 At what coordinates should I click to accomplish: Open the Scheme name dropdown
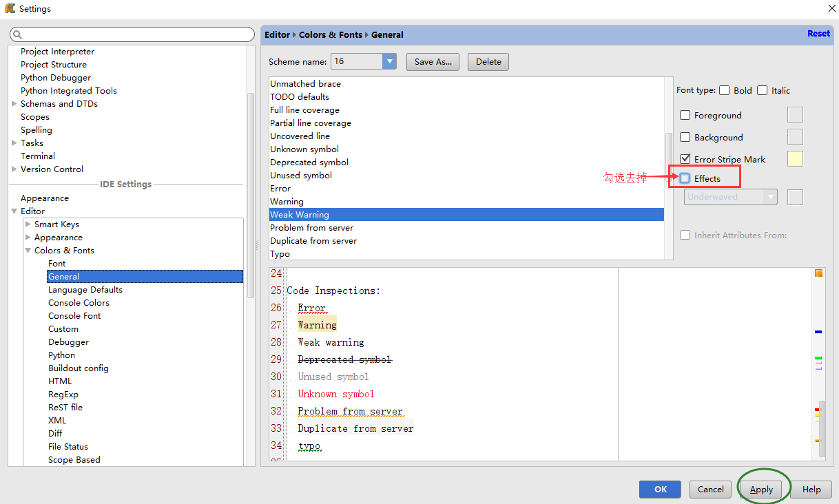coord(390,61)
